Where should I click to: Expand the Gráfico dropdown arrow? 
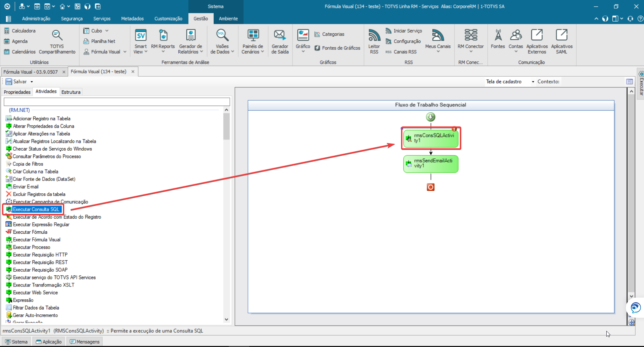303,52
